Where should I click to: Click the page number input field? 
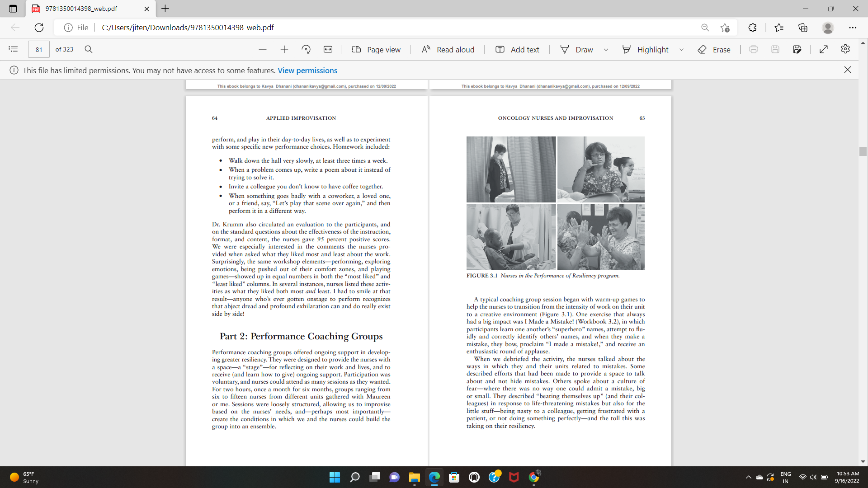tap(39, 49)
